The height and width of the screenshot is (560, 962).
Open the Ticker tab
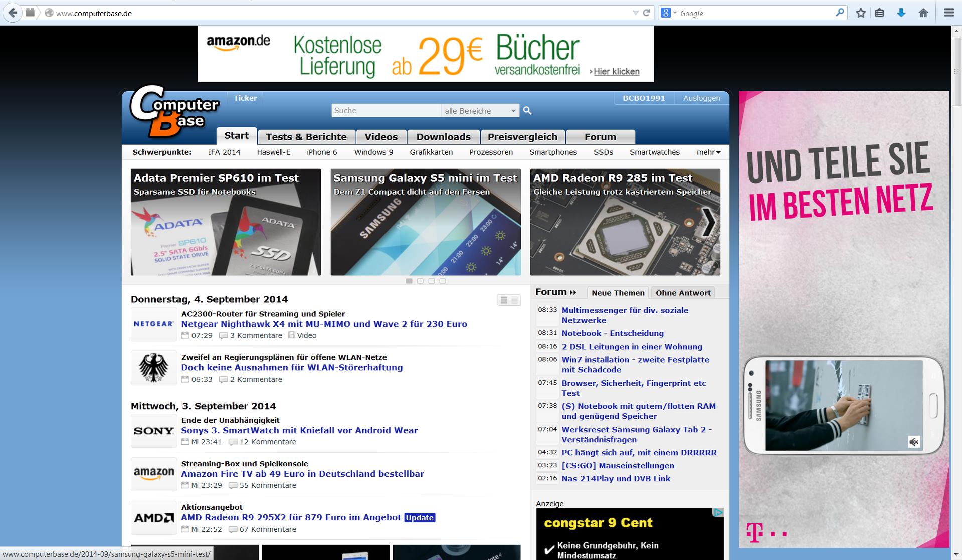point(245,98)
